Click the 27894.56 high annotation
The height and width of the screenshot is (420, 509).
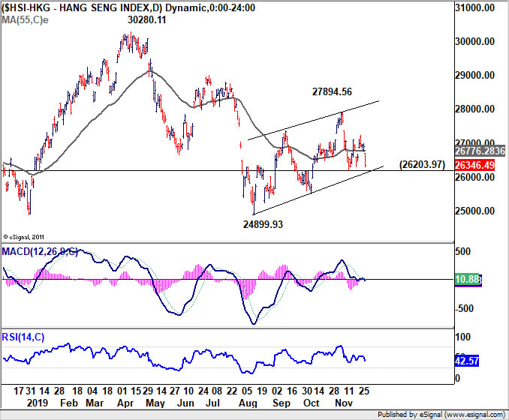(x=332, y=91)
